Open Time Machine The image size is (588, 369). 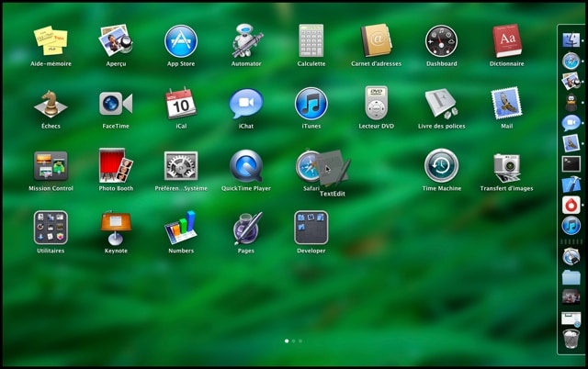[441, 165]
